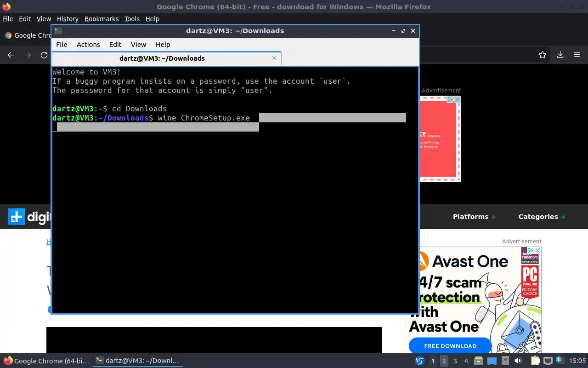
Task: Open the terminal View menu
Action: [138, 45]
